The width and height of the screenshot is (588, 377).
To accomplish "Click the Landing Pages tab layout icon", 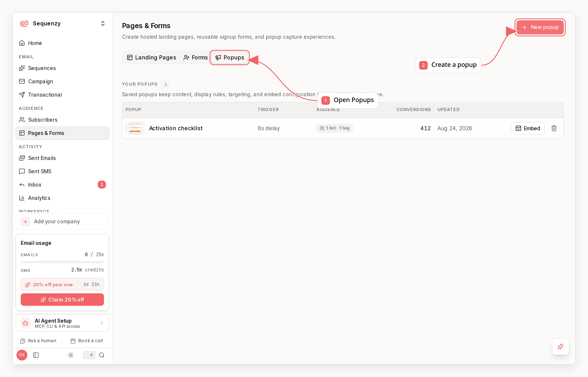I will (130, 57).
